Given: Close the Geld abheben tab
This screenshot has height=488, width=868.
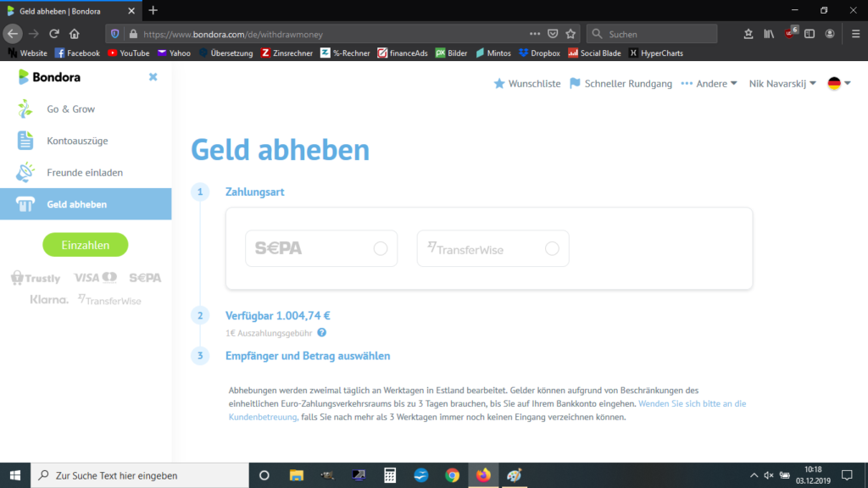Looking at the screenshot, I should pyautogui.click(x=131, y=10).
